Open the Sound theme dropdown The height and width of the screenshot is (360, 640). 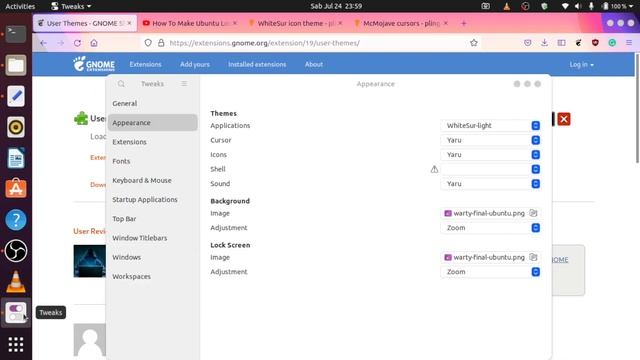click(491, 184)
